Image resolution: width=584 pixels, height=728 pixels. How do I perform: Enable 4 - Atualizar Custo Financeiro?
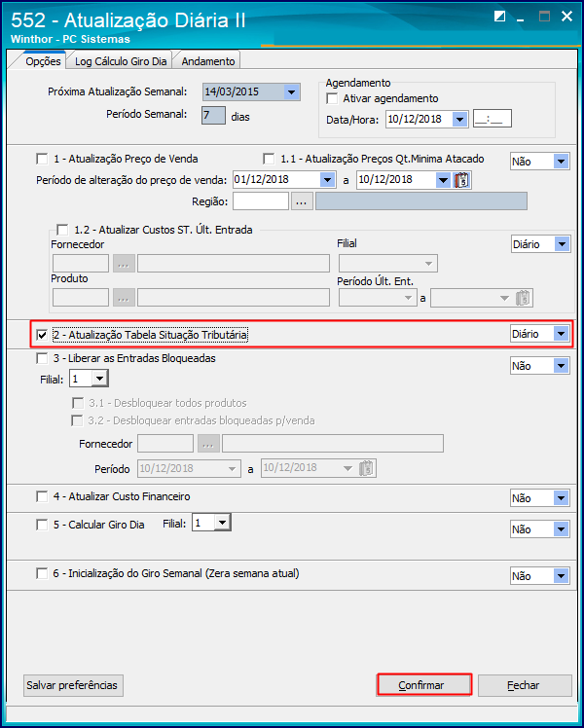coord(42,496)
